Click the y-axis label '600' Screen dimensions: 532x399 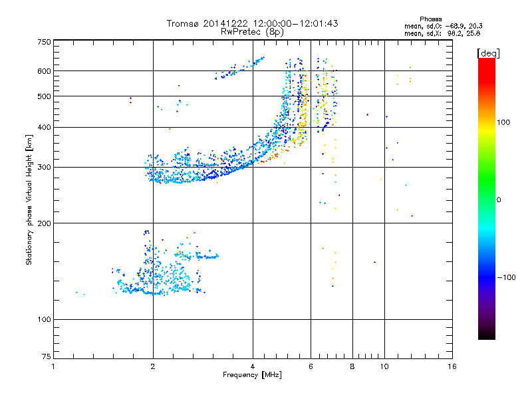click(44, 71)
